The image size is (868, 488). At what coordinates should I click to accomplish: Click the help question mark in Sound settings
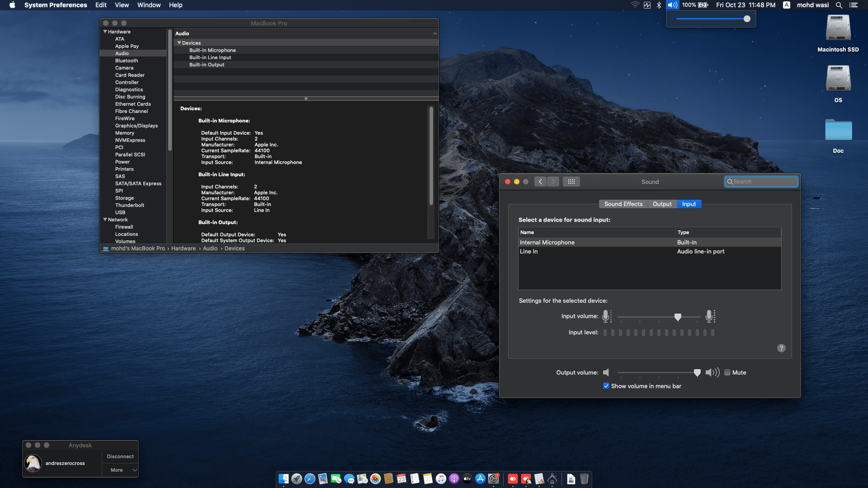781,348
